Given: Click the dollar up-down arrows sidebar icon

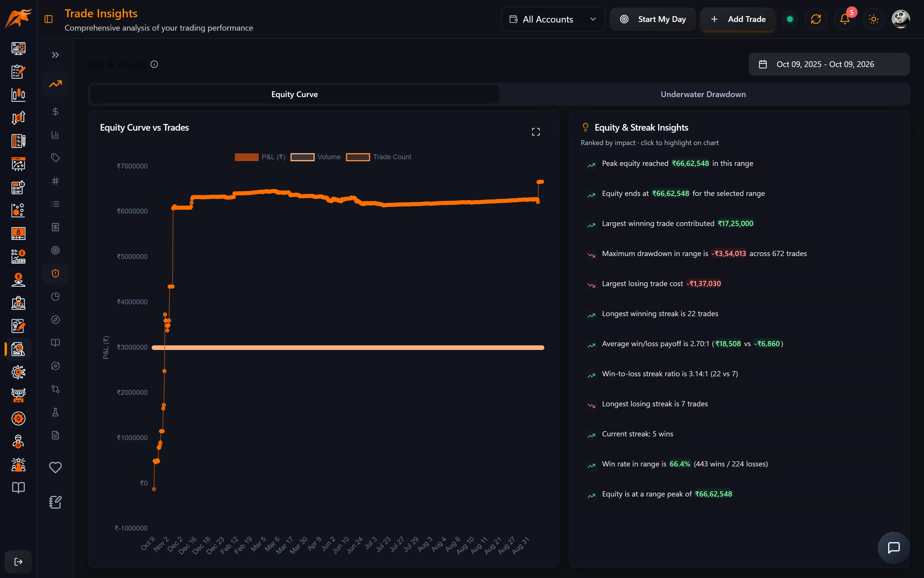Looking at the screenshot, I should click(x=18, y=118).
